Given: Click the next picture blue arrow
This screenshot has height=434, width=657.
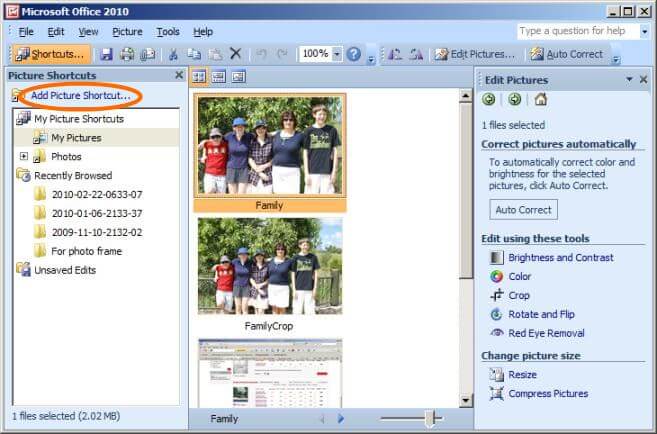Looking at the screenshot, I should 341,418.
